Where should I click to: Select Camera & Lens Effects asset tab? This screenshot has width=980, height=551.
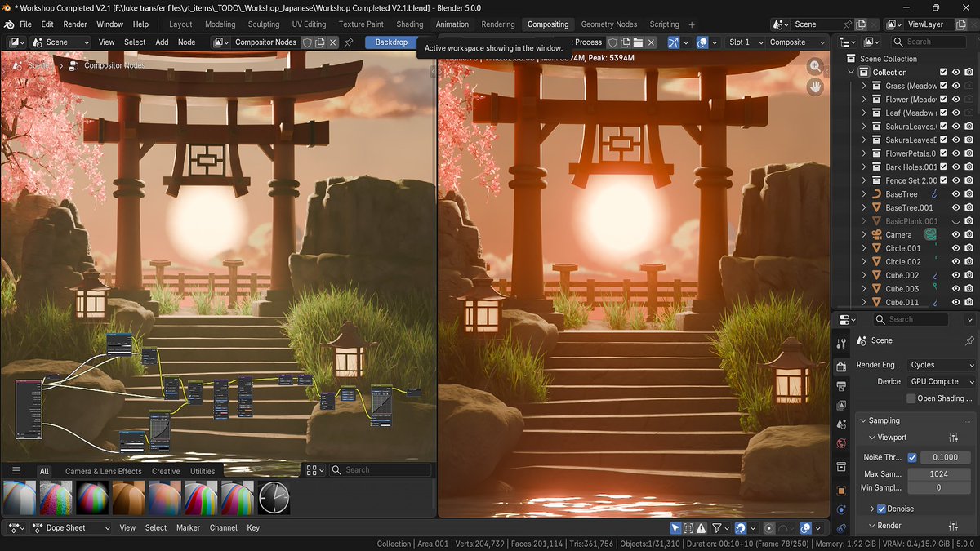coord(104,471)
